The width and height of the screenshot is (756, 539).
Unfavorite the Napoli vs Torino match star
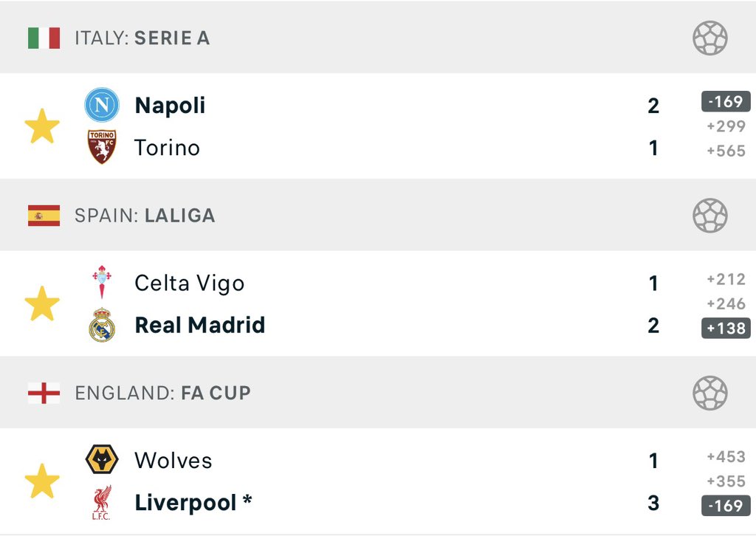click(42, 126)
